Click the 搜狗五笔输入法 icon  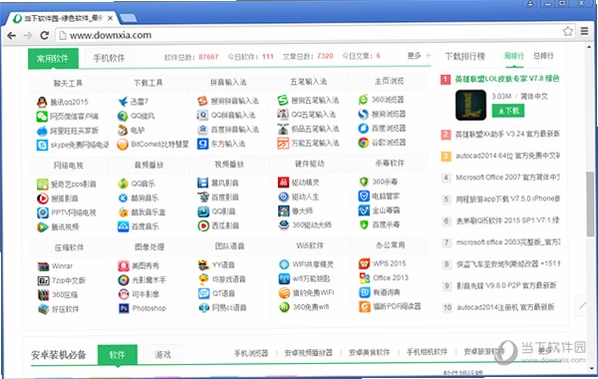point(283,100)
